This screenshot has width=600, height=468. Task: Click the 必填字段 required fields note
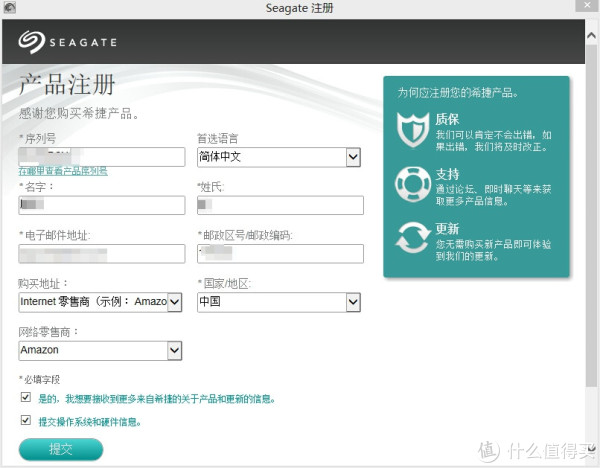click(39, 379)
